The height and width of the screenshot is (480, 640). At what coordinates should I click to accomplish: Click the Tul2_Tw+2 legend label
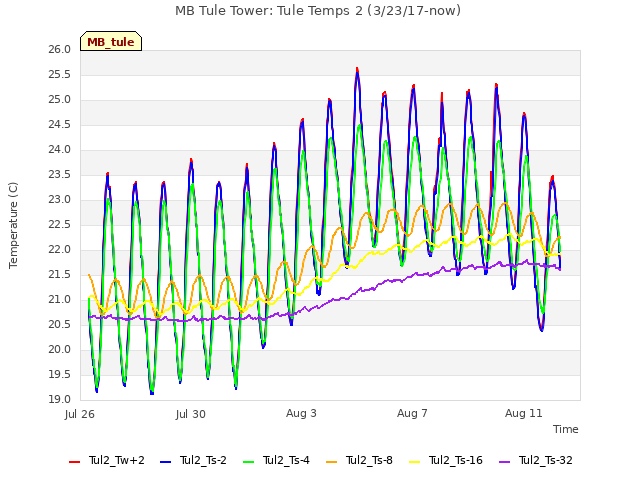pyautogui.click(x=117, y=460)
